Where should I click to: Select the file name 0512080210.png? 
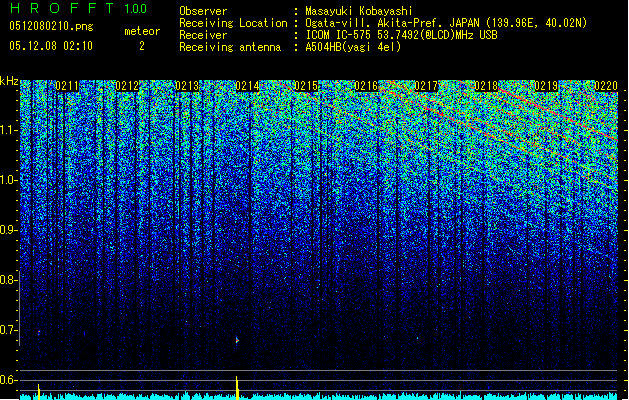pyautogui.click(x=51, y=26)
